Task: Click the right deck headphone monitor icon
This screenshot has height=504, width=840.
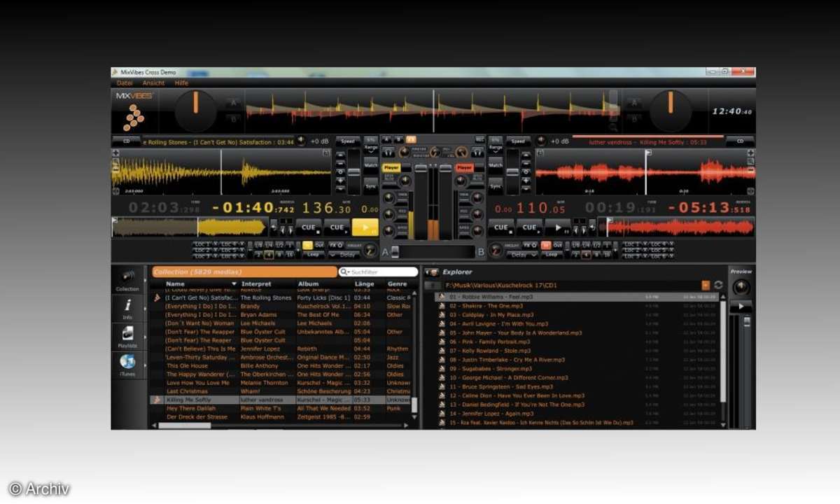Action: click(477, 152)
